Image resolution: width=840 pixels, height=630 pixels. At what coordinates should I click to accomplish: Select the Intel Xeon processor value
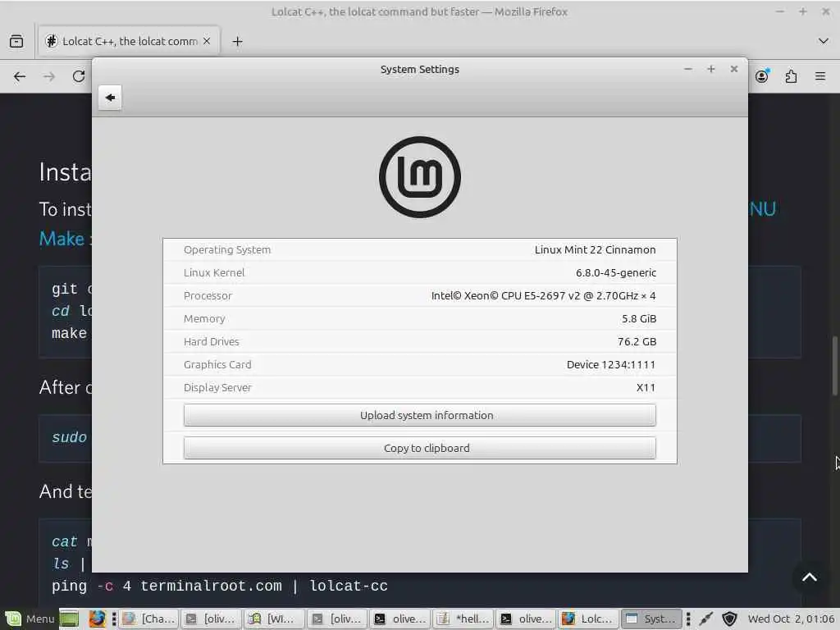(x=543, y=295)
